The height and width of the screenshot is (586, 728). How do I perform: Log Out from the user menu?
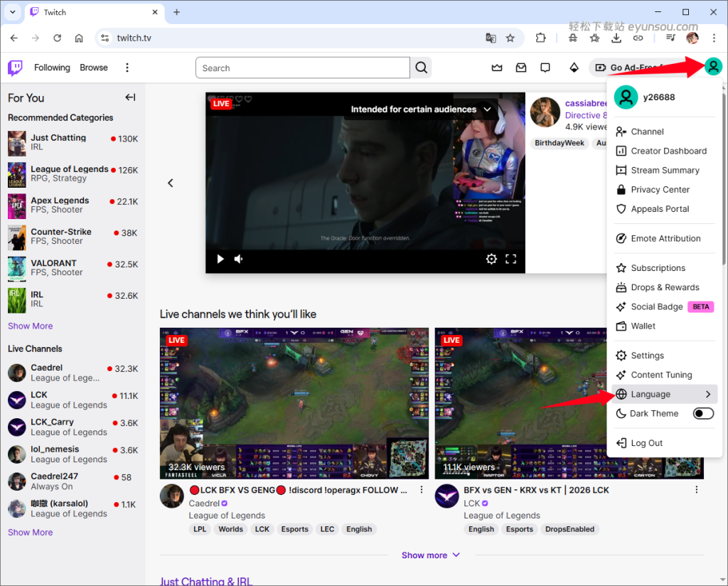665,443
